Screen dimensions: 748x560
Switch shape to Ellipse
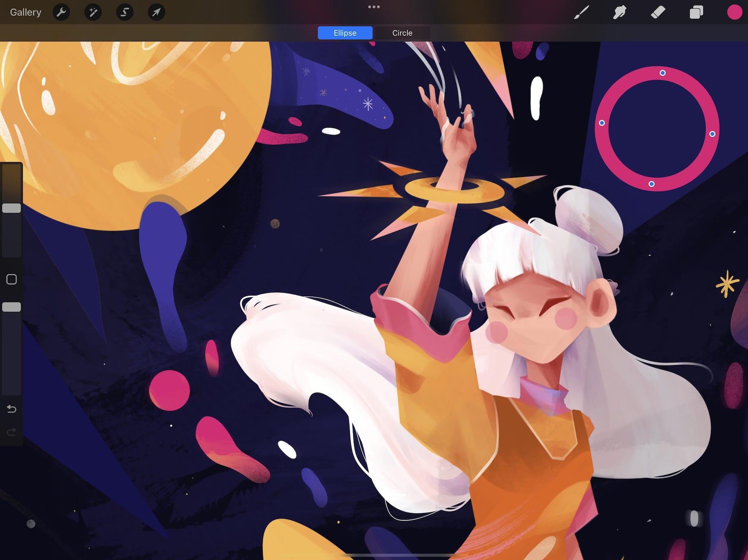345,33
